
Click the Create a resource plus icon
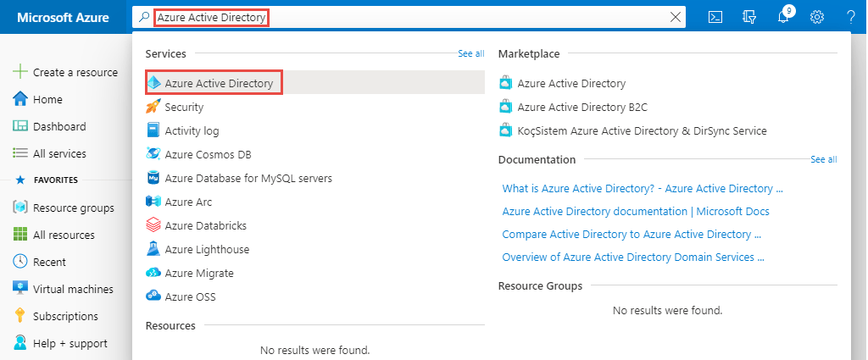pos(20,72)
